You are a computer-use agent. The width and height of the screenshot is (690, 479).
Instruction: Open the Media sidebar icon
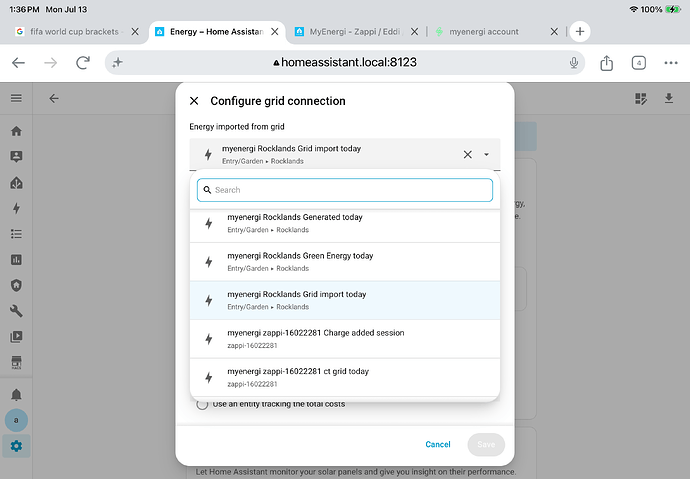tap(16, 336)
